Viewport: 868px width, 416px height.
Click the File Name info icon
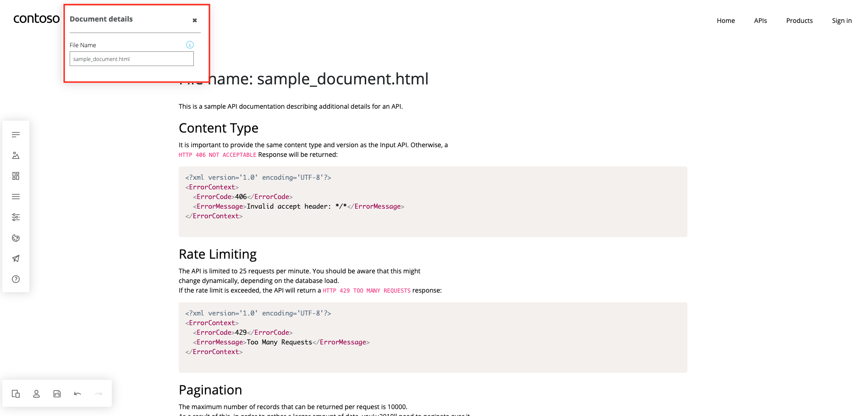[190, 45]
